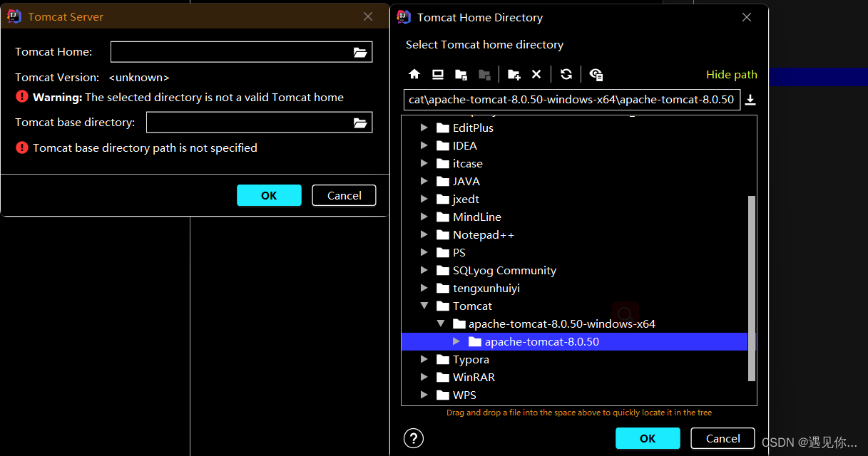The height and width of the screenshot is (456, 868).
Task: Select the PS folder row
Action: tap(574, 253)
